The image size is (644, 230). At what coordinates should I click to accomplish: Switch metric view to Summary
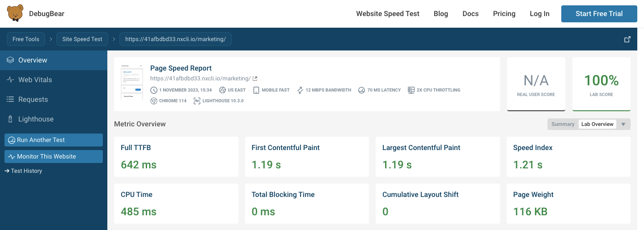pos(563,124)
